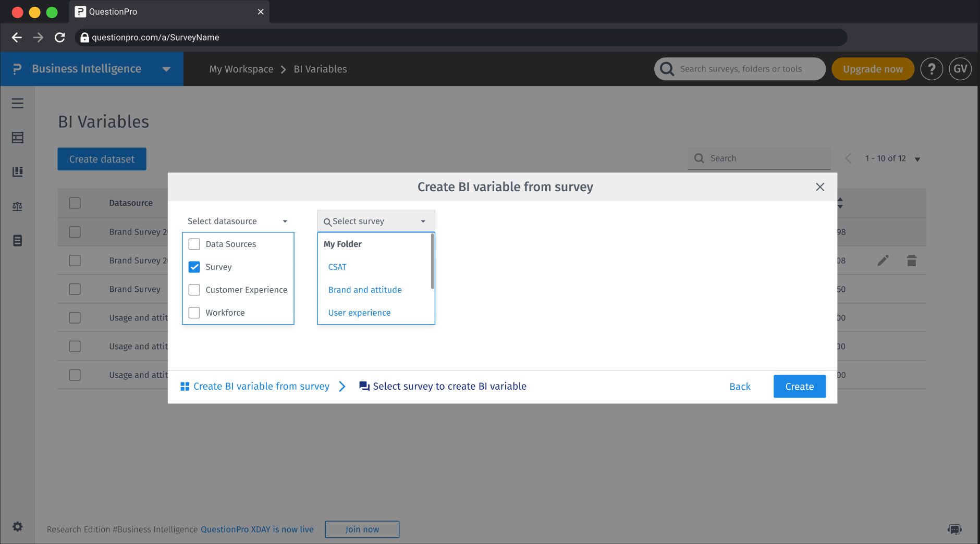
Task: Open the reports icon in the left sidebar
Action: tap(18, 171)
